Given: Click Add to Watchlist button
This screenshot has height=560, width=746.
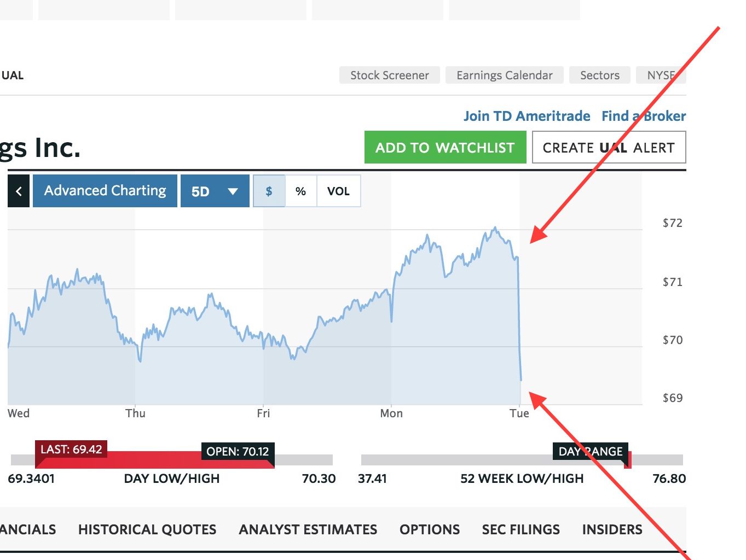Looking at the screenshot, I should (445, 147).
